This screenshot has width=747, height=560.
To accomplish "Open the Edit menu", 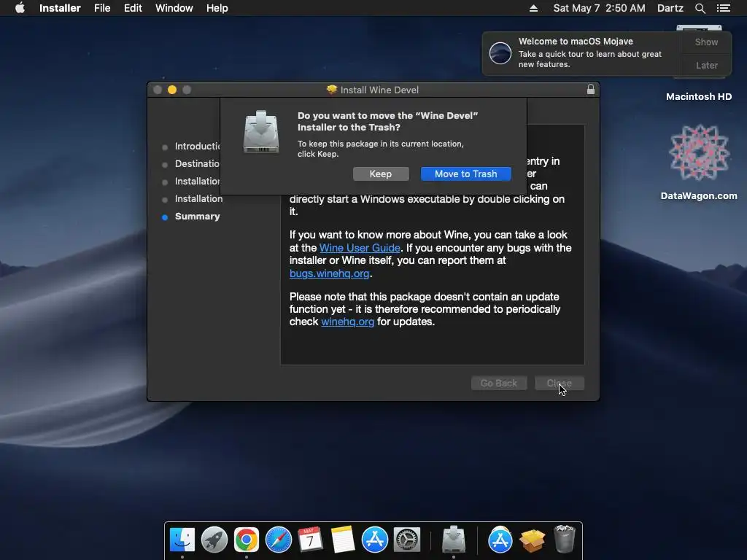I will [133, 8].
